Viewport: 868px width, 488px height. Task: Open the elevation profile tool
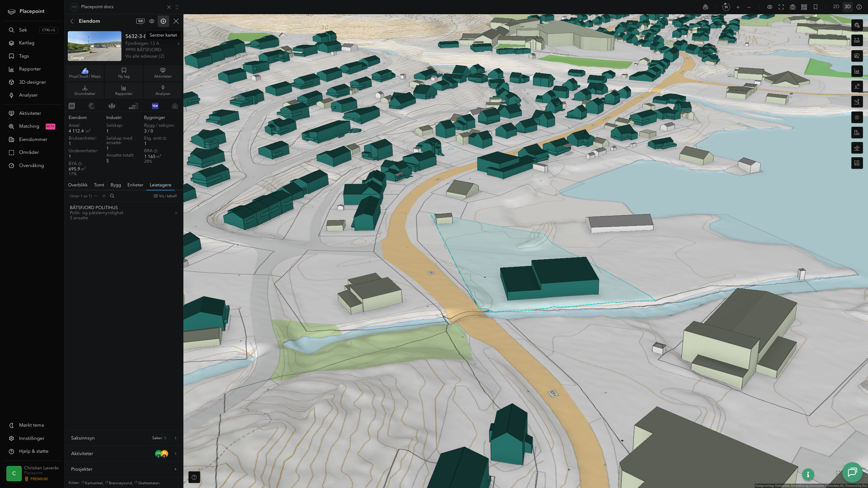(857, 102)
